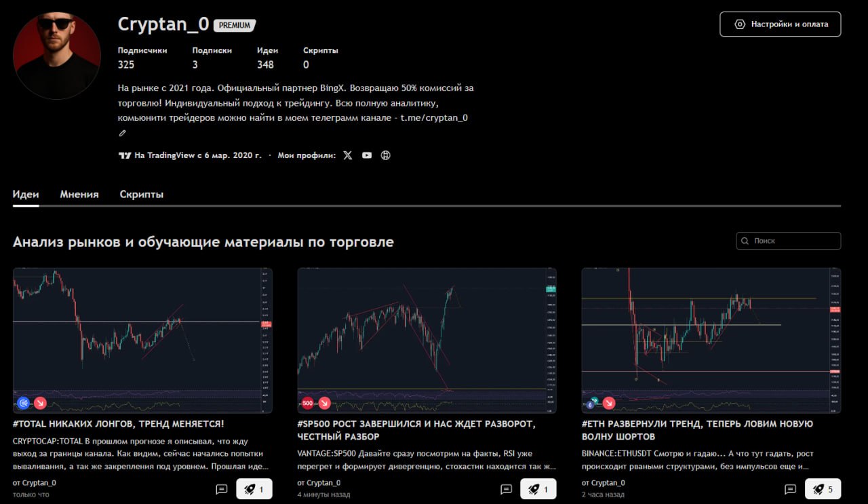This screenshot has width=868, height=504.
Task: Boost the #ETH idea with rocket button
Action: pos(822,489)
